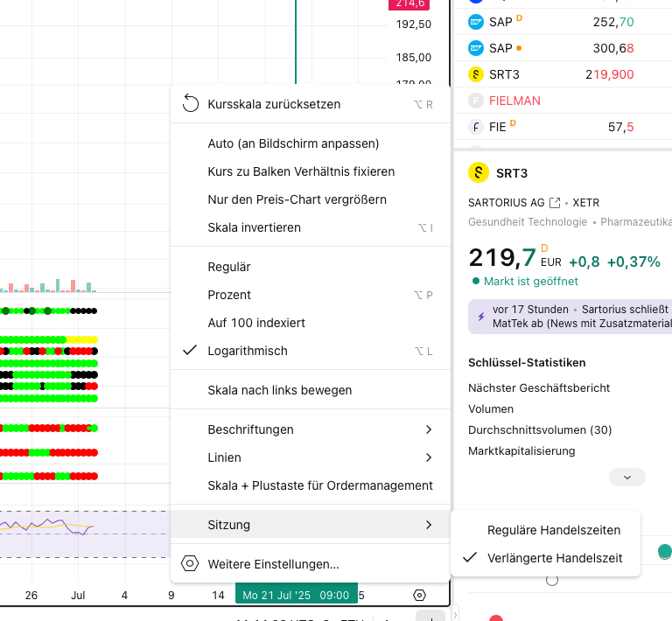Click the FIELMAN grey logo icon
Viewport: 672px width, 621px height.
coord(476,101)
